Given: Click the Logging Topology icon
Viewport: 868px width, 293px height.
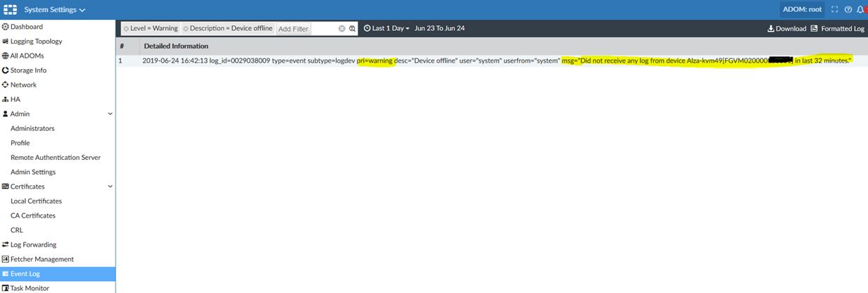Looking at the screenshot, I should pos(5,42).
